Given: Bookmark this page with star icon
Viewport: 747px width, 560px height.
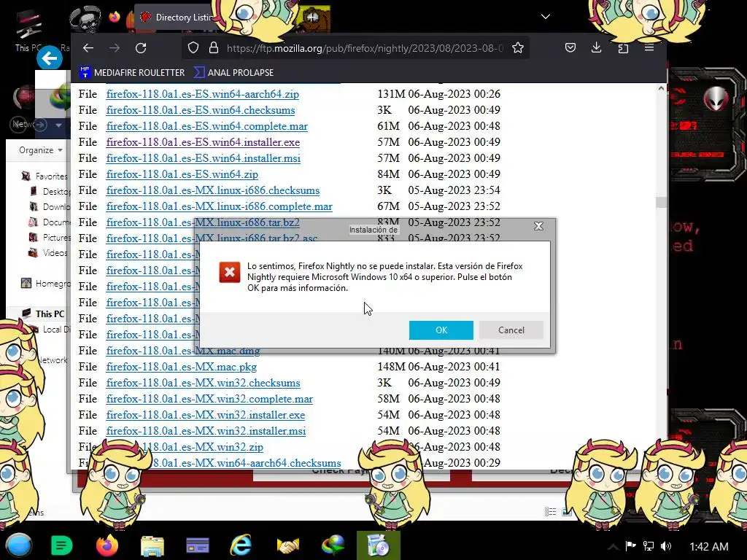Looking at the screenshot, I should coord(518,48).
